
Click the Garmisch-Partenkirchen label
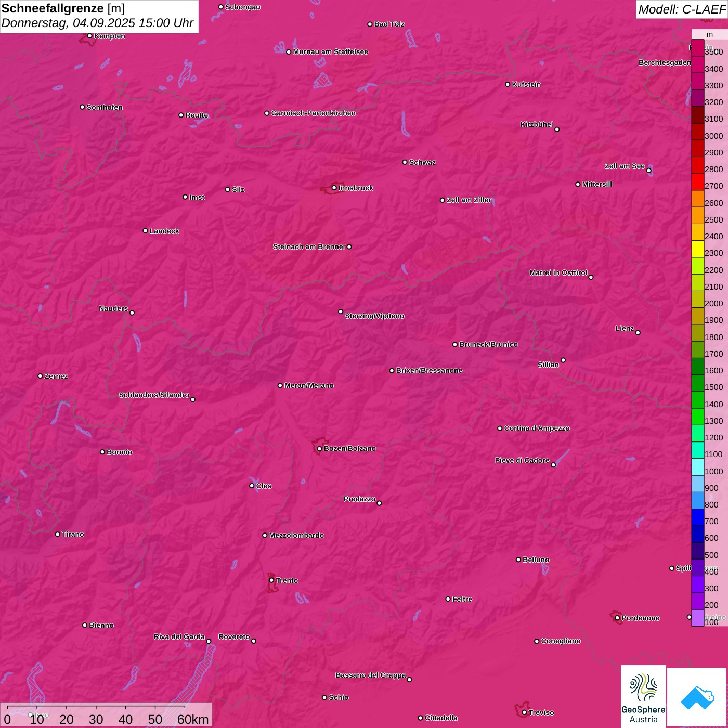point(314,113)
